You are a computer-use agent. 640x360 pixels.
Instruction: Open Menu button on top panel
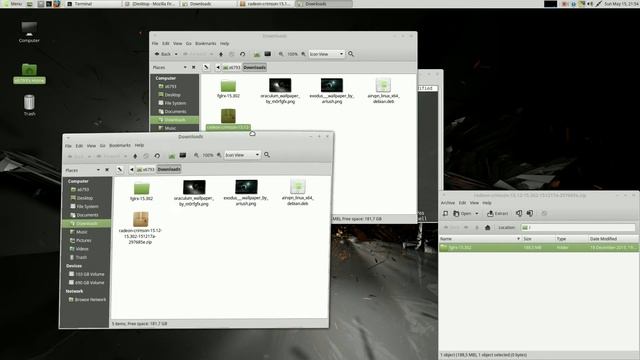coord(12,4)
